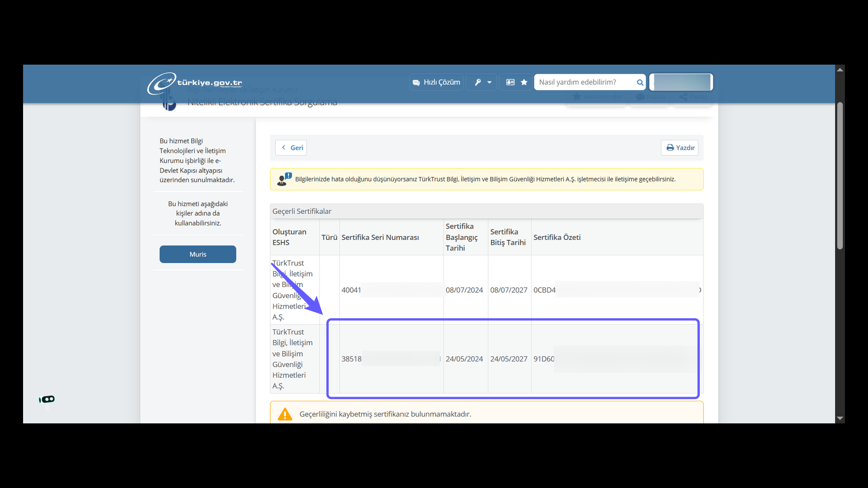
Task: Open favorites star in header
Action: (524, 82)
